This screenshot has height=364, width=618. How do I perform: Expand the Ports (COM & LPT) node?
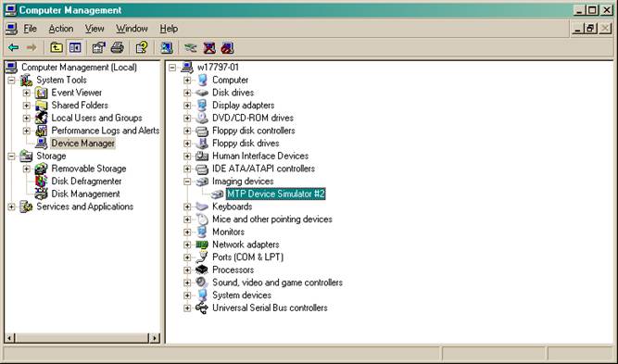pos(187,257)
